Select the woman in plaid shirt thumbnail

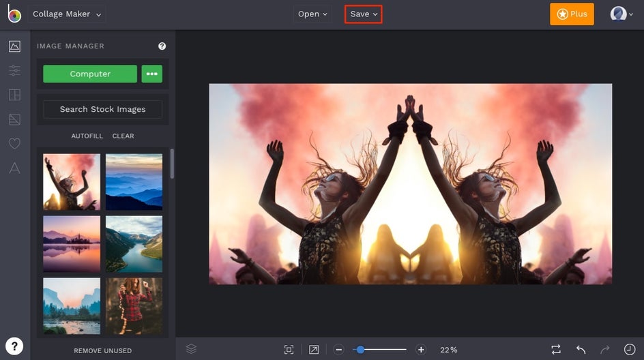point(134,306)
